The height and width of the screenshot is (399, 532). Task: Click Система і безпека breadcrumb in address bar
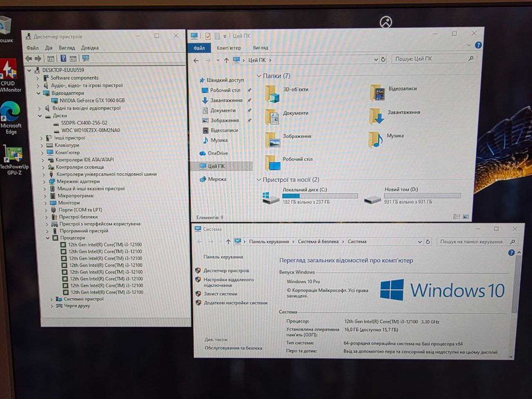318,242
